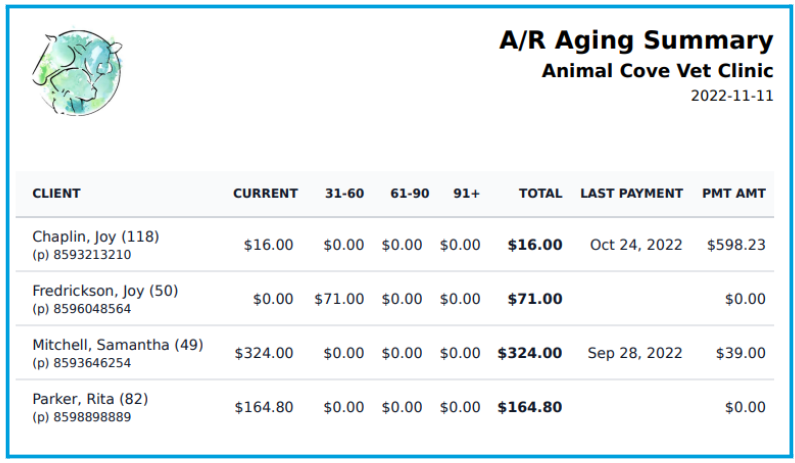Click the 61-90 column header
The height and width of the screenshot is (463, 795).
[x=410, y=194]
